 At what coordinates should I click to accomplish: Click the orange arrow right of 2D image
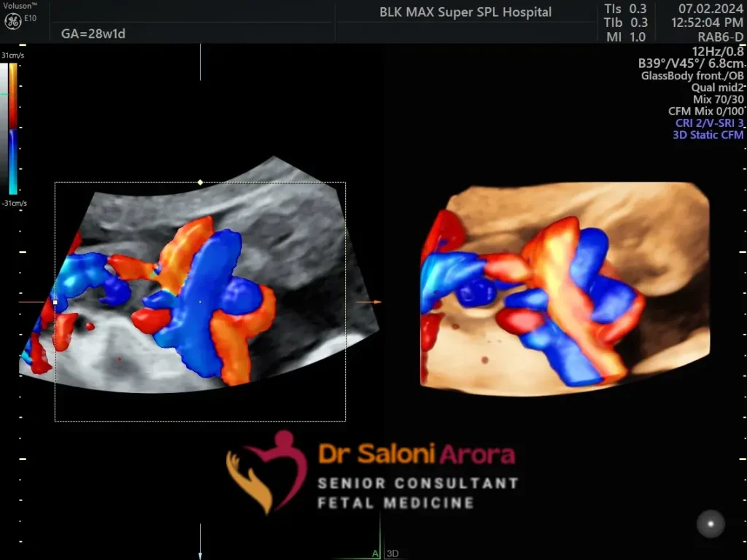point(368,302)
